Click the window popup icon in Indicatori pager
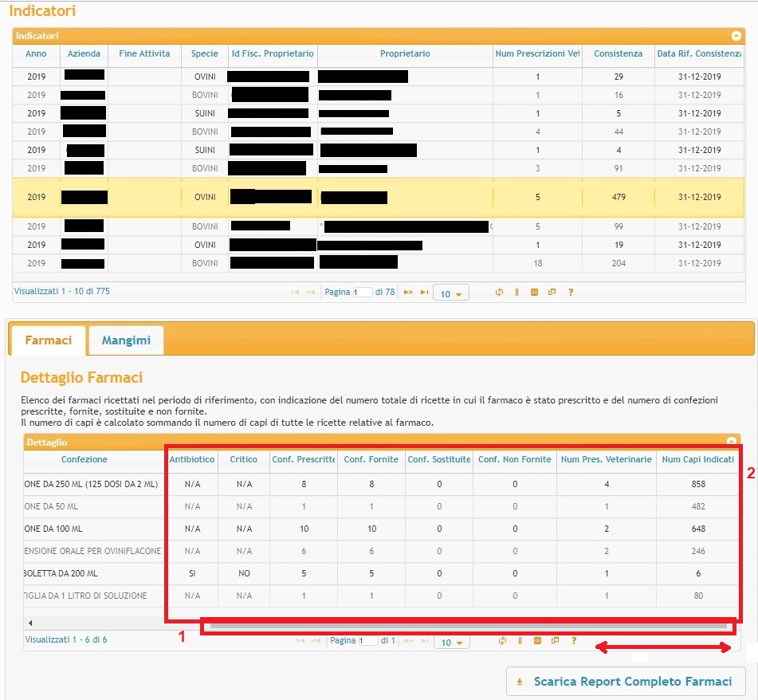The width and height of the screenshot is (758, 700). point(552,292)
